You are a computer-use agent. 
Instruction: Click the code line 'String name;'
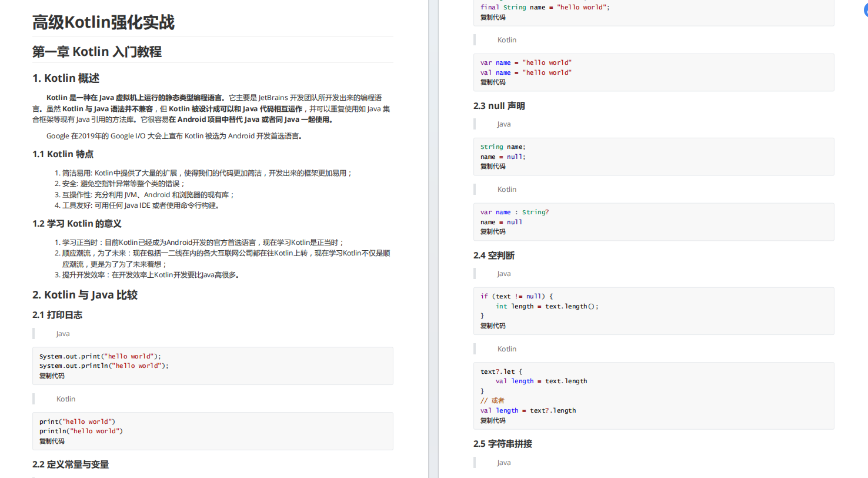[x=503, y=147]
